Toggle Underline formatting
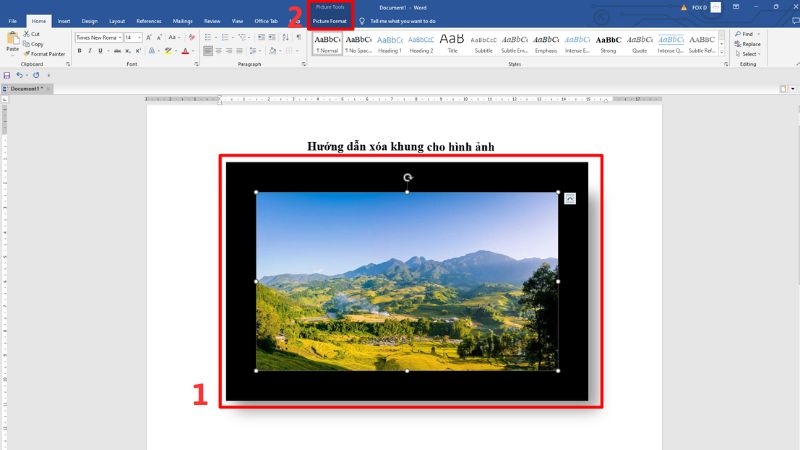Viewport: 800px width, 450px height. click(102, 51)
